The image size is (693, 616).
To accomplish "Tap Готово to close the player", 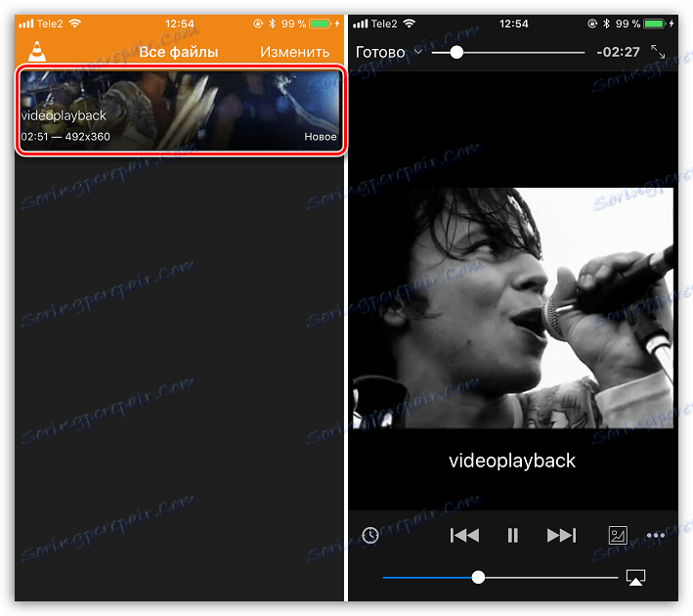I will 380,52.
